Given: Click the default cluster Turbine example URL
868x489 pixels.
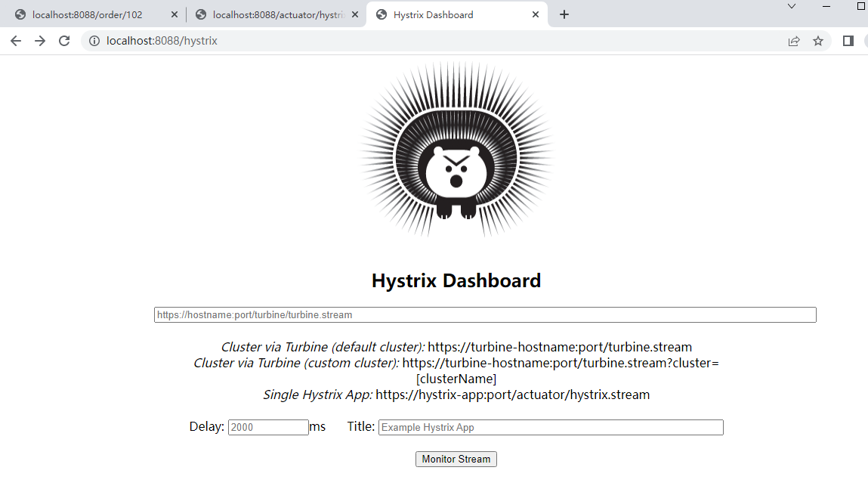Looking at the screenshot, I should click(560, 347).
